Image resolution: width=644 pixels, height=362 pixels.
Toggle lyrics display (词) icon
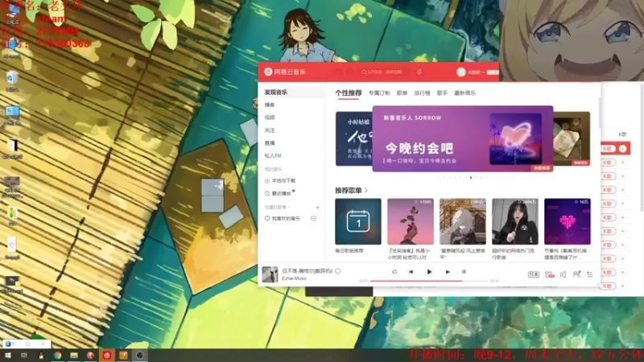(464, 272)
